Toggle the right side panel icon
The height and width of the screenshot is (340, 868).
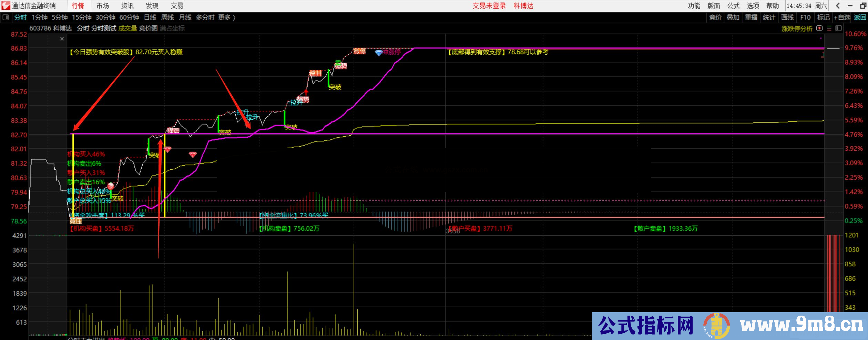click(x=838, y=28)
